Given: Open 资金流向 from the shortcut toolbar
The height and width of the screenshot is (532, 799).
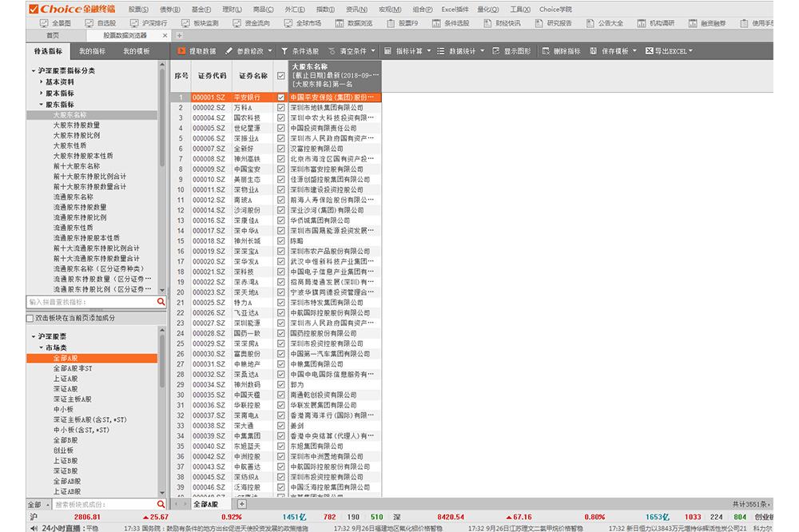Looking at the screenshot, I should tap(251, 23).
